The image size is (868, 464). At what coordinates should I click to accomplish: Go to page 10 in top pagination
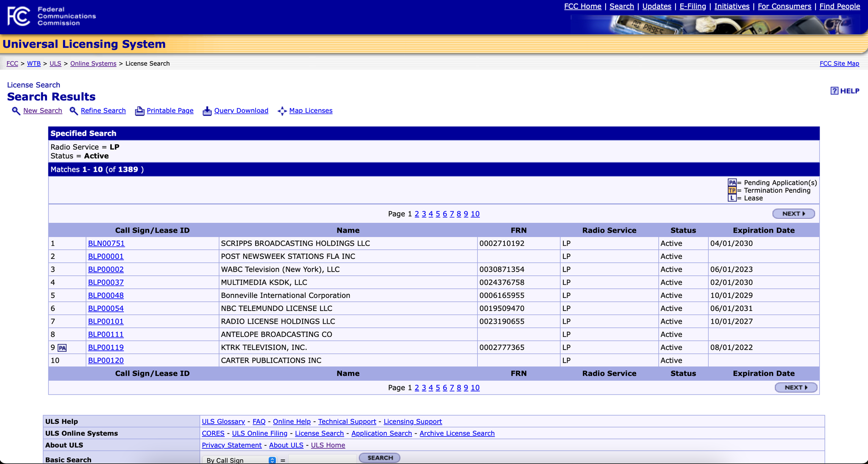475,214
